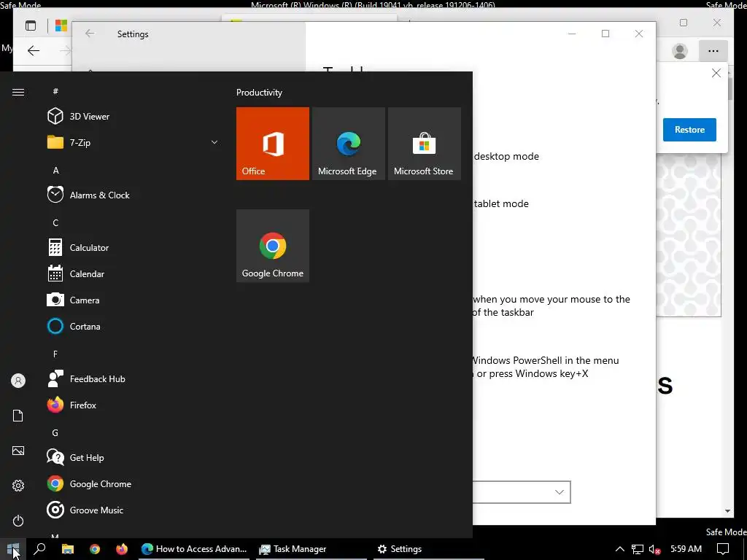This screenshot has width=747, height=560.
Task: Expand the Start menu hamburger button
Action: click(18, 92)
